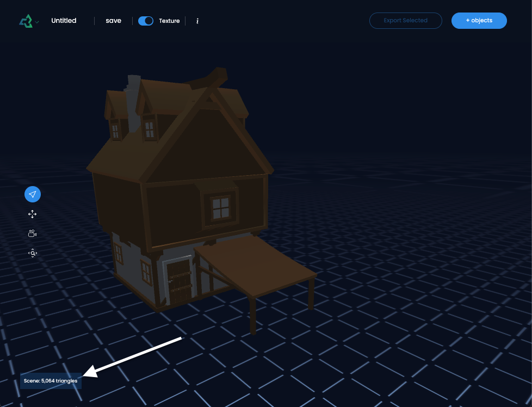The width and height of the screenshot is (532, 407).
Task: Add objects with the + objects button
Action: pyautogui.click(x=479, y=21)
